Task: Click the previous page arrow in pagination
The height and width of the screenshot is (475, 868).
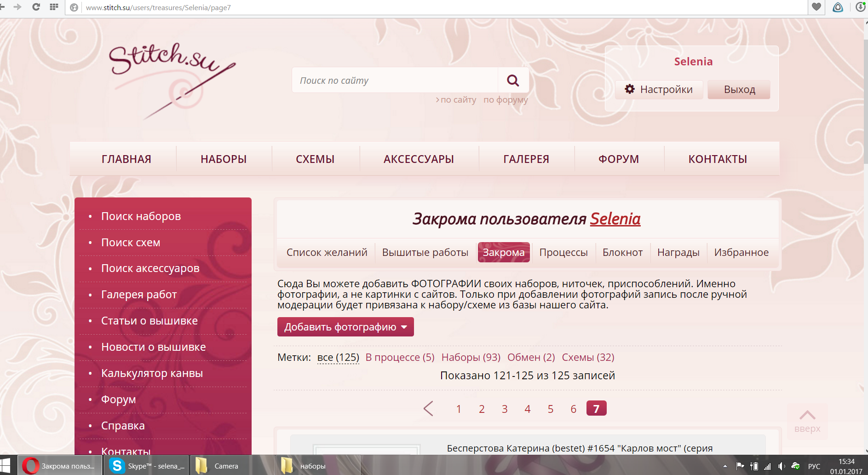Action: (428, 409)
